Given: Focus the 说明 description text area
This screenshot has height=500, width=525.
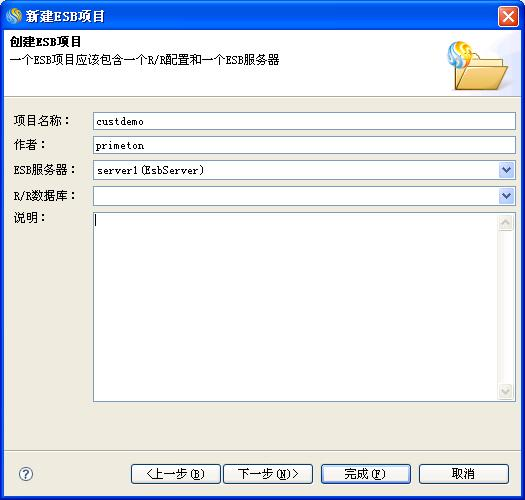Looking at the screenshot, I should [x=296, y=307].
